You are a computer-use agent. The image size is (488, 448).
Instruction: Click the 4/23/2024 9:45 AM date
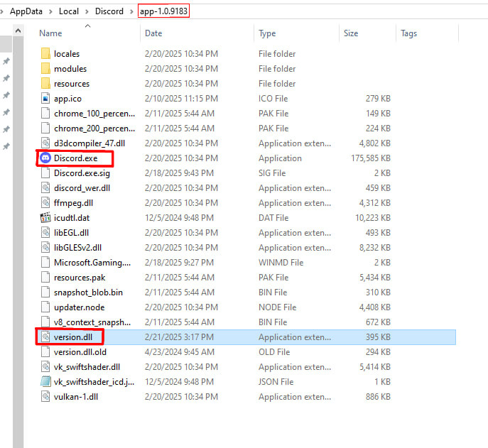[179, 352]
